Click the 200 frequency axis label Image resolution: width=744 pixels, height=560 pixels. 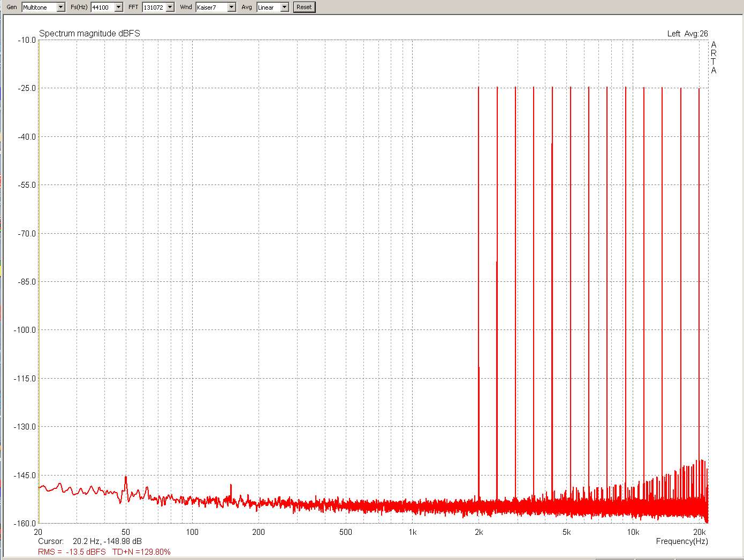tap(259, 532)
